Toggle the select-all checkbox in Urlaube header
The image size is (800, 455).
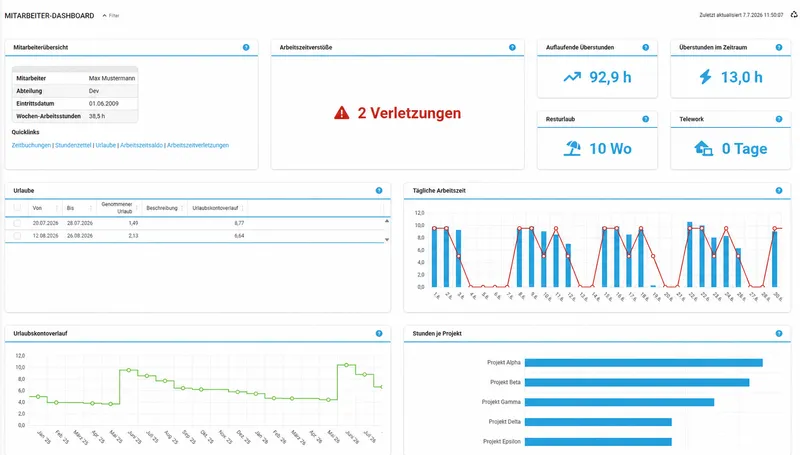[17, 208]
